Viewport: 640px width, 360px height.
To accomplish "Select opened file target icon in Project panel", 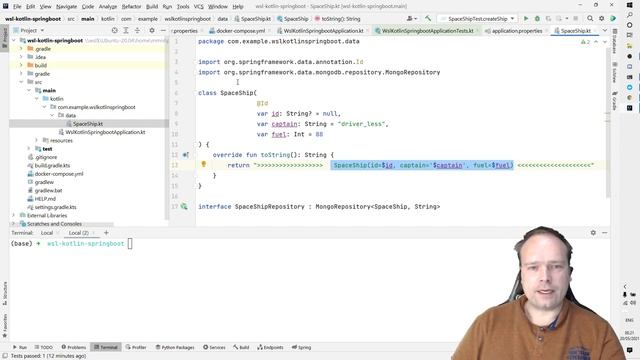I will point(114,31).
